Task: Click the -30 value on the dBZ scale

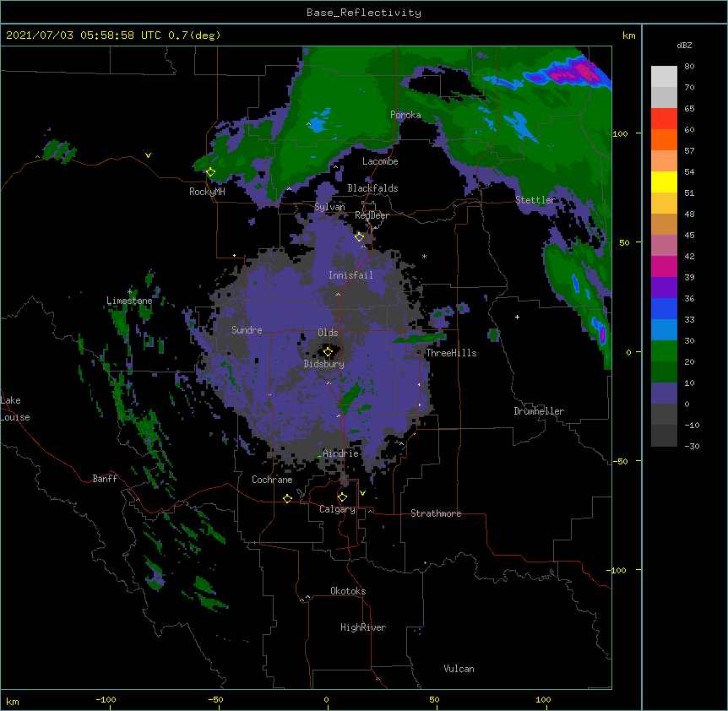Action: (x=692, y=447)
